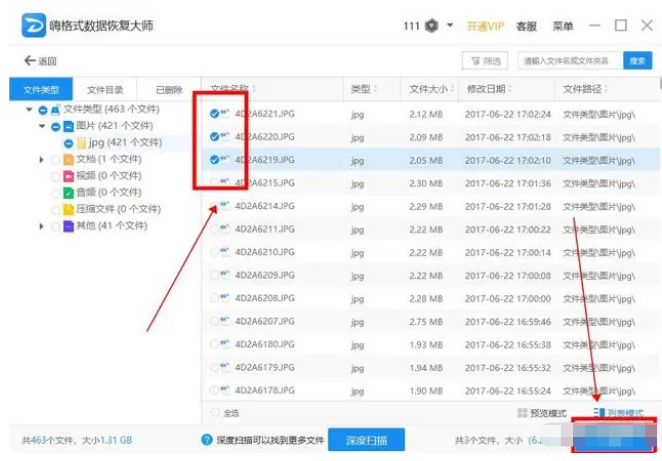Click image icon of 4D2A6207.JPG
The image size is (662, 461).
click(225, 321)
